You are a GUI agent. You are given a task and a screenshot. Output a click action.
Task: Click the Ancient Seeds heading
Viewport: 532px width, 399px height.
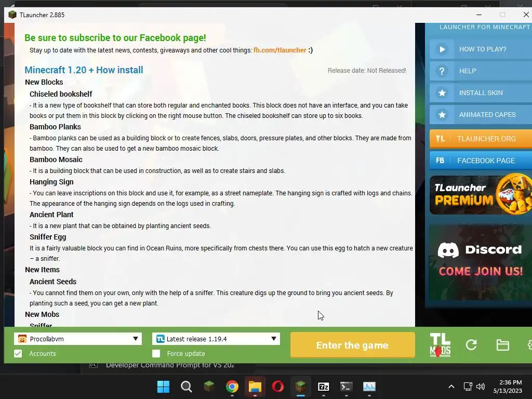coord(53,282)
